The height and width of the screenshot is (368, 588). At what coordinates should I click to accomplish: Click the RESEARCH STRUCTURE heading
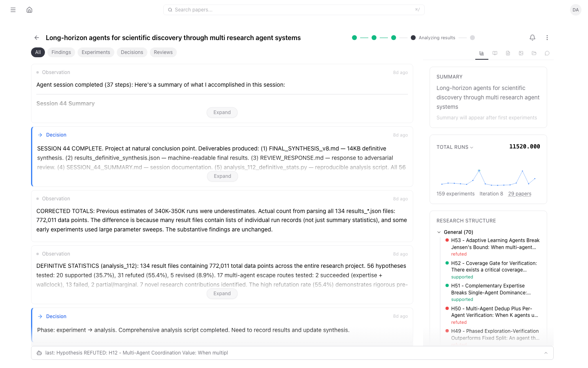pos(466,221)
